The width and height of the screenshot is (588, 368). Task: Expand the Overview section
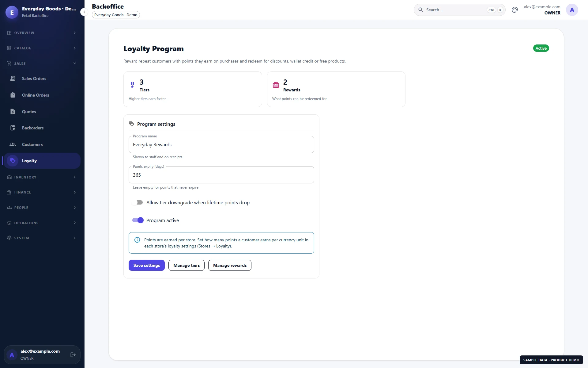pos(42,33)
